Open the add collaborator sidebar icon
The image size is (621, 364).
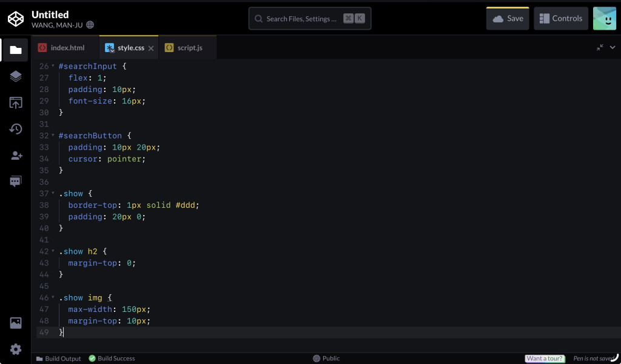[16, 156]
